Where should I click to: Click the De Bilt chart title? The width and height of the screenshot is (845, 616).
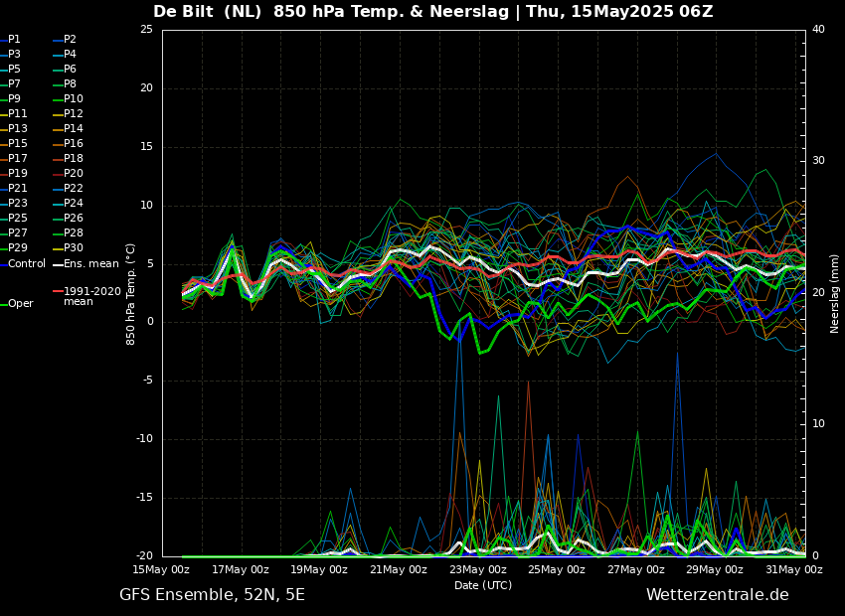point(432,12)
